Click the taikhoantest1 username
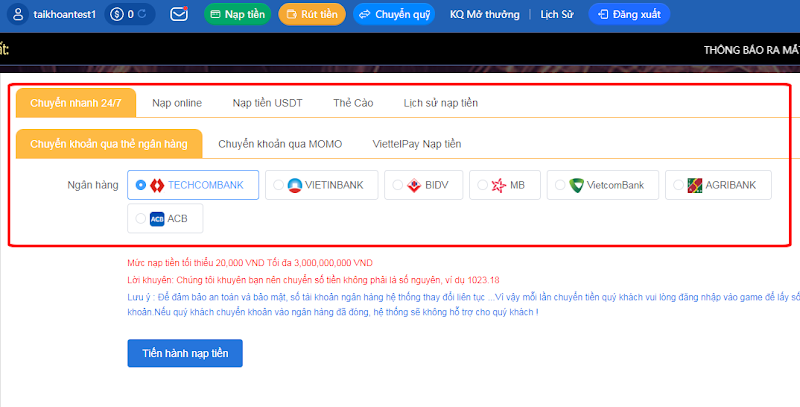Image resolution: width=800 pixels, height=407 pixels. tap(64, 14)
